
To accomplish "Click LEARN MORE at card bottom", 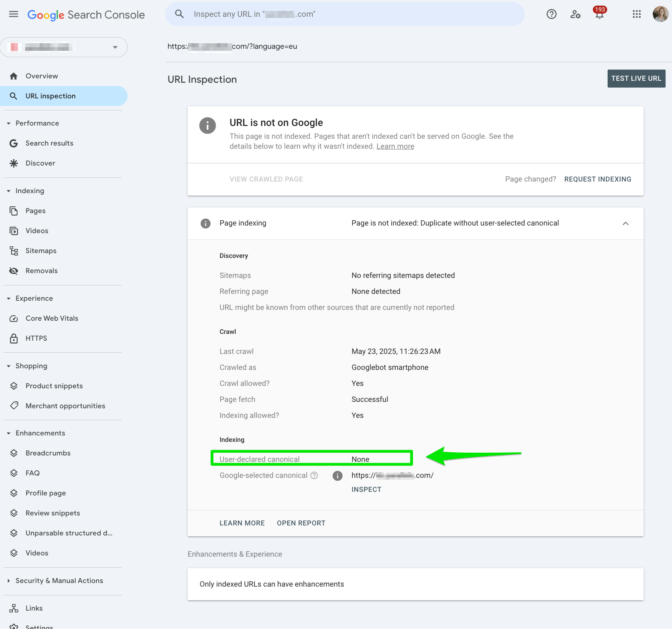I will point(242,523).
